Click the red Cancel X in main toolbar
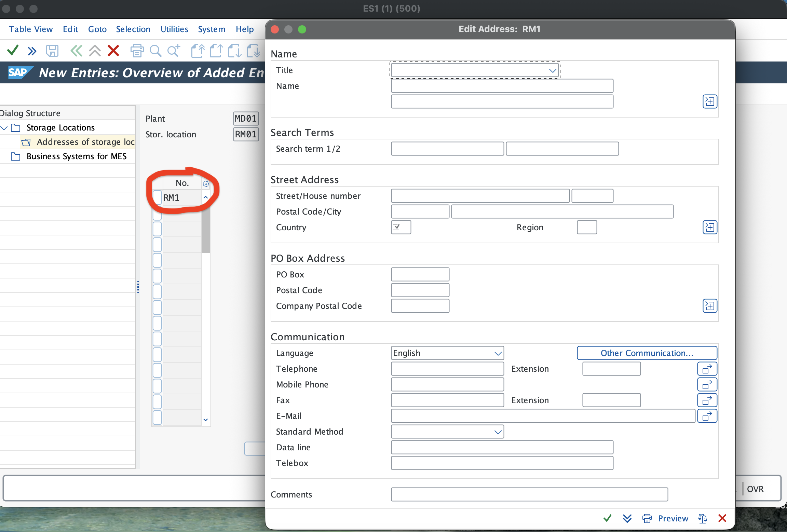Viewport: 787px width, 532px height. pyautogui.click(x=113, y=51)
